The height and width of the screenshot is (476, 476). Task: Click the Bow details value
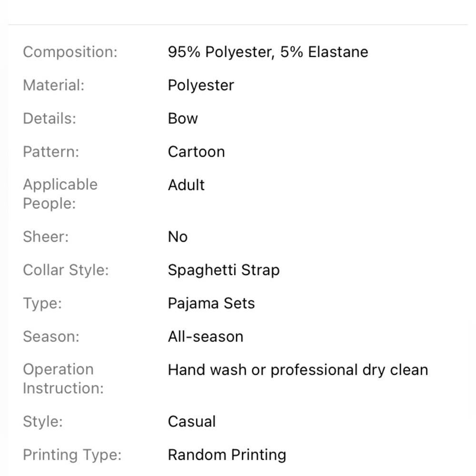(183, 119)
